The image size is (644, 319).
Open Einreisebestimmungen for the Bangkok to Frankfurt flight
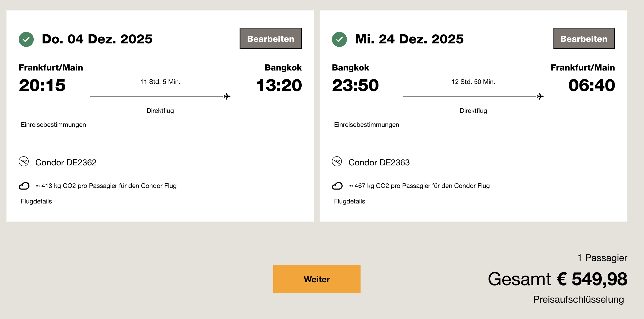coord(366,125)
